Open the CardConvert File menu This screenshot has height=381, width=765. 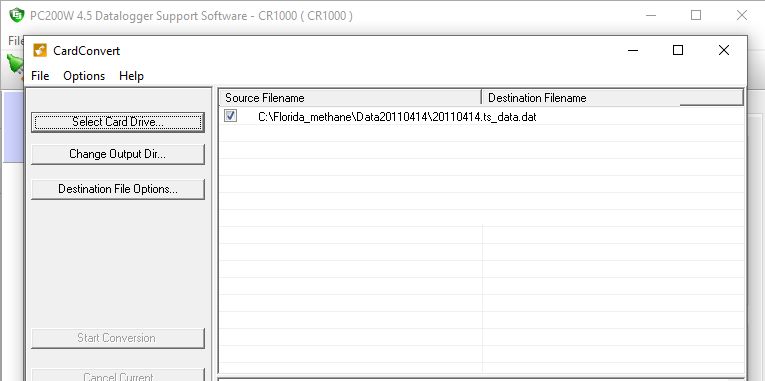point(40,76)
